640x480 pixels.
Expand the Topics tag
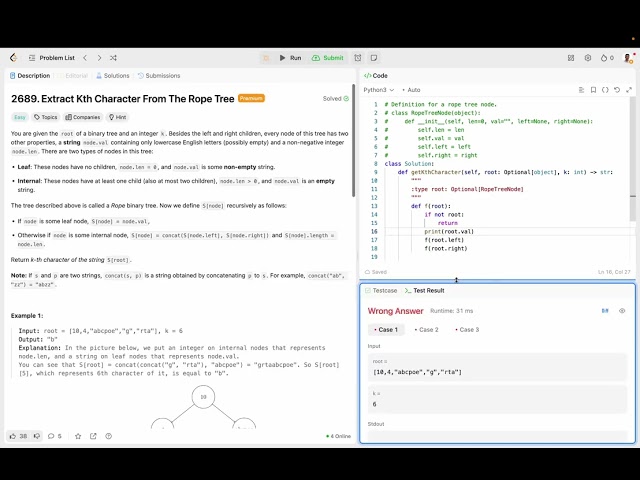(45, 117)
